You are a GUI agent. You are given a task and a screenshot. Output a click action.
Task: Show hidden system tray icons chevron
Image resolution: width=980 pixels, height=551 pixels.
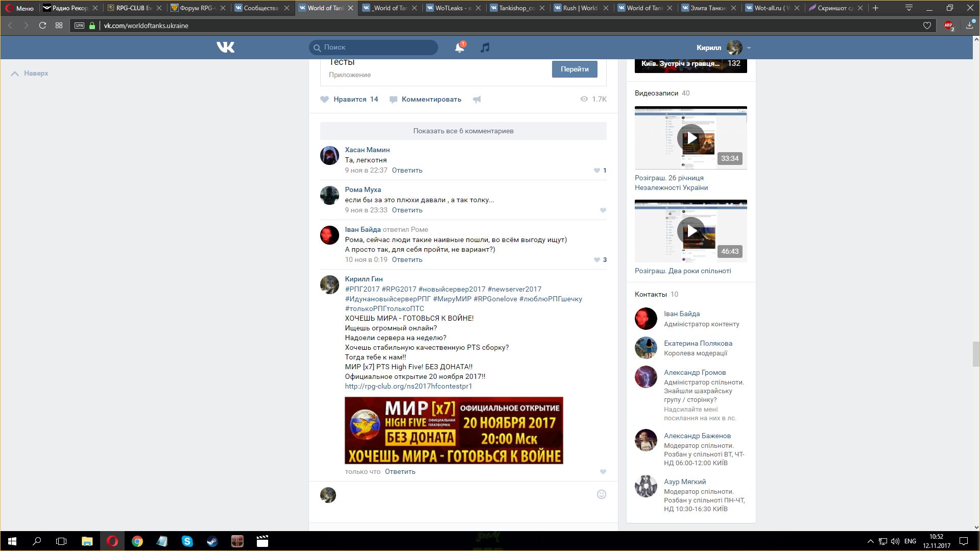click(x=870, y=541)
